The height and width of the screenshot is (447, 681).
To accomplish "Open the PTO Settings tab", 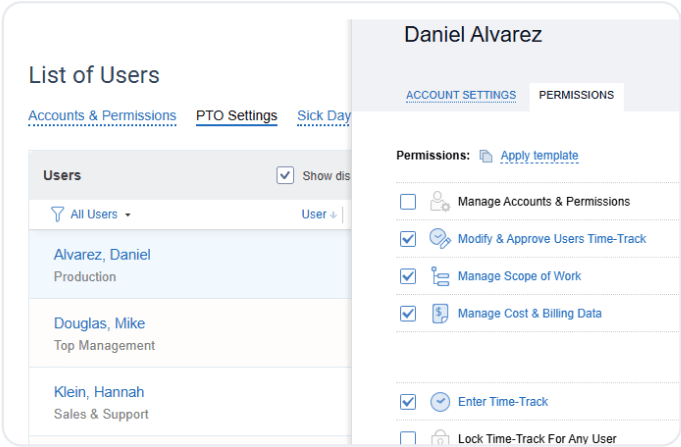I will click(x=236, y=116).
